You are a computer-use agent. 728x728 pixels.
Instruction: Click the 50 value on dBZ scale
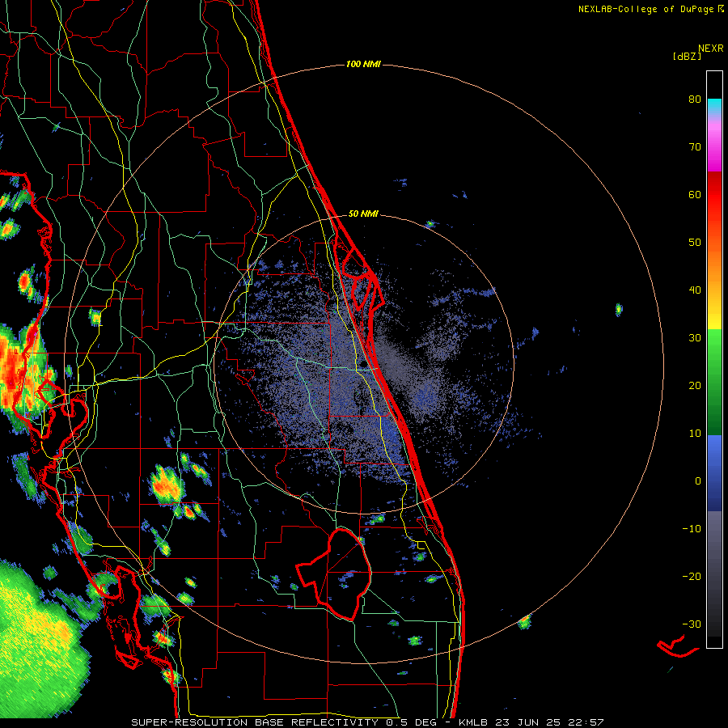695,243
